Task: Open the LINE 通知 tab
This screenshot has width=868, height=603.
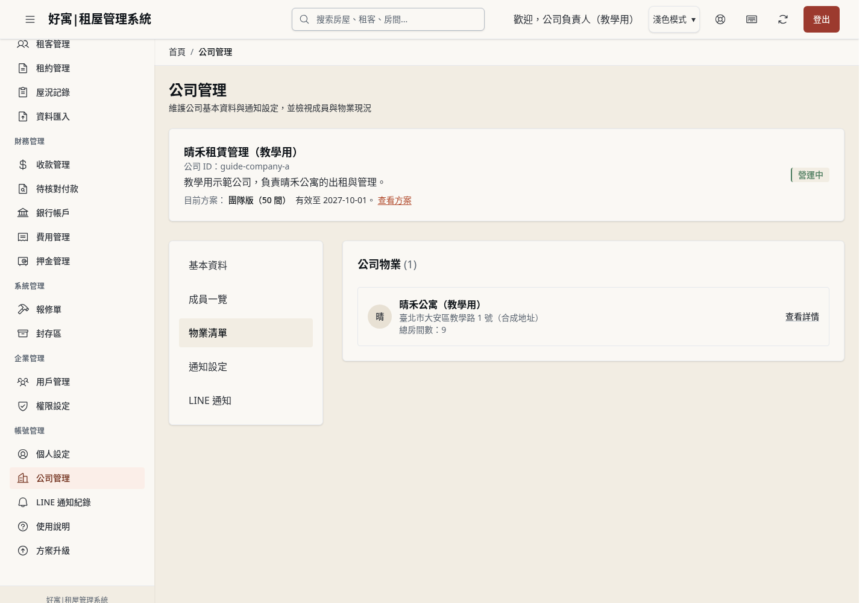Action: [x=246, y=400]
